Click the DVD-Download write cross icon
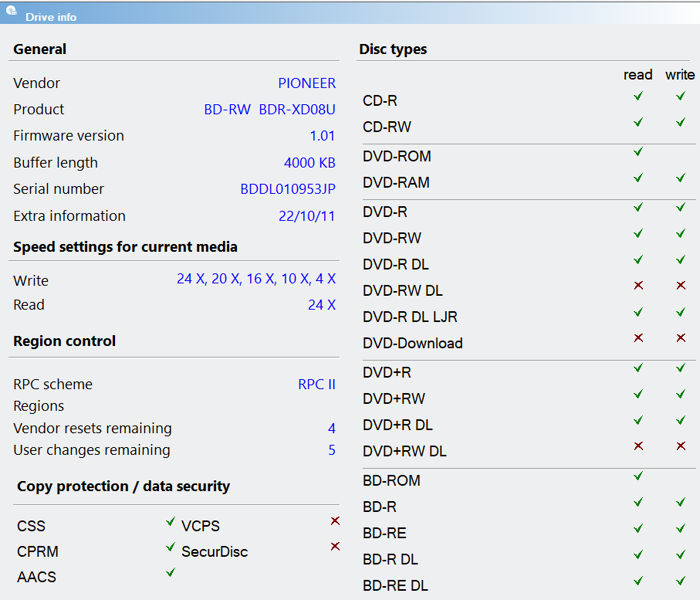The height and width of the screenshot is (600, 700). click(681, 338)
